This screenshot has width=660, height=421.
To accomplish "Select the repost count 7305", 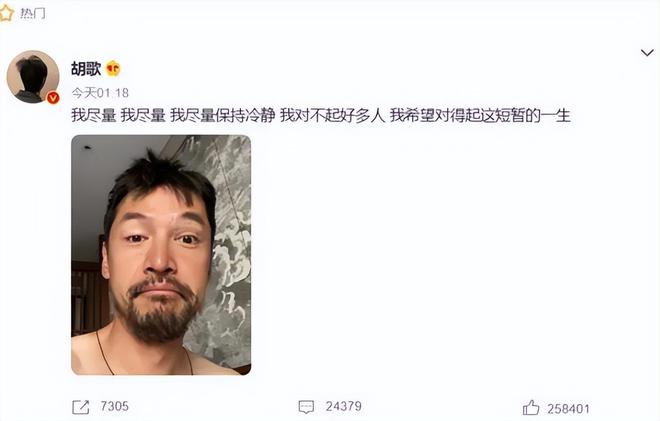I will click(x=114, y=407).
